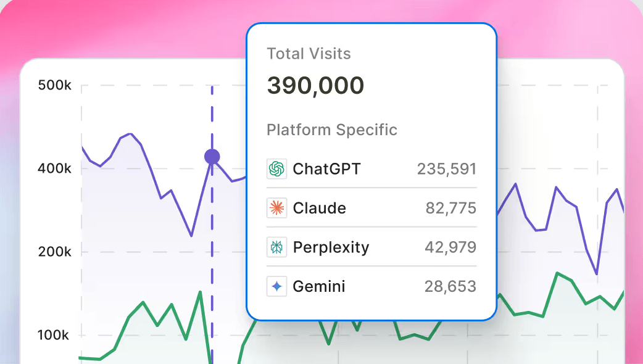
Task: Click the Total Visits heading
Action: tap(309, 54)
